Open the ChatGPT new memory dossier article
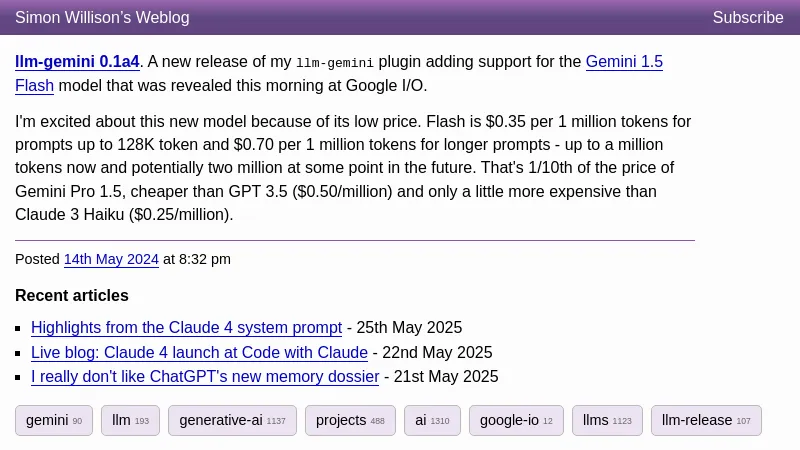 205,377
